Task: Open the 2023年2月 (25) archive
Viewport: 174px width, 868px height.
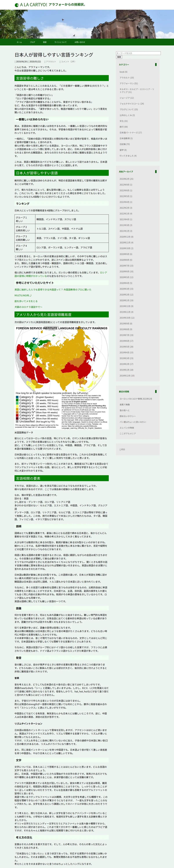Action: [126, 179]
